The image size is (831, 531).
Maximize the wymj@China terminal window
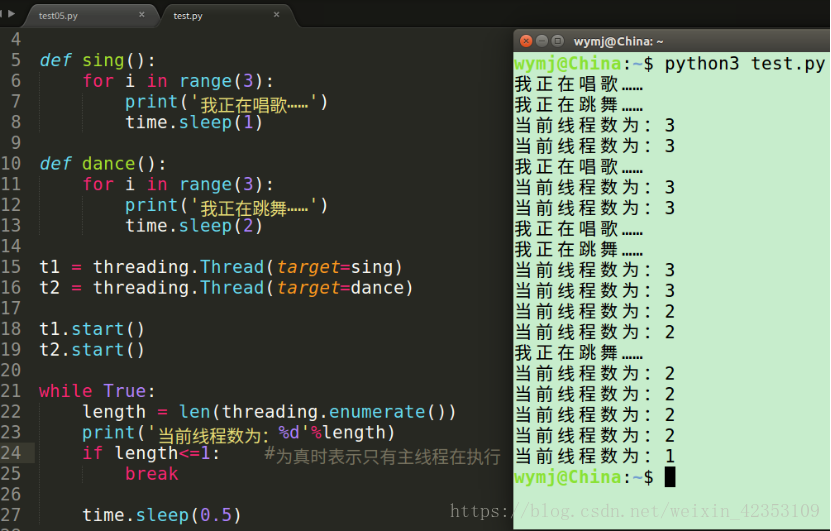point(558,41)
